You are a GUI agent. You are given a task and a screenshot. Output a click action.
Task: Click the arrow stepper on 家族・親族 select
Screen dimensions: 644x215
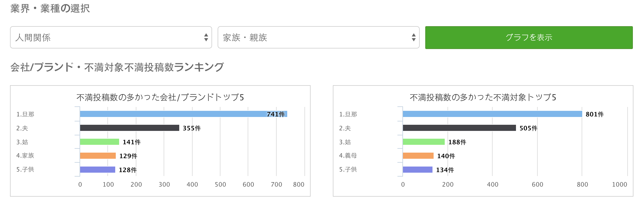pos(414,37)
